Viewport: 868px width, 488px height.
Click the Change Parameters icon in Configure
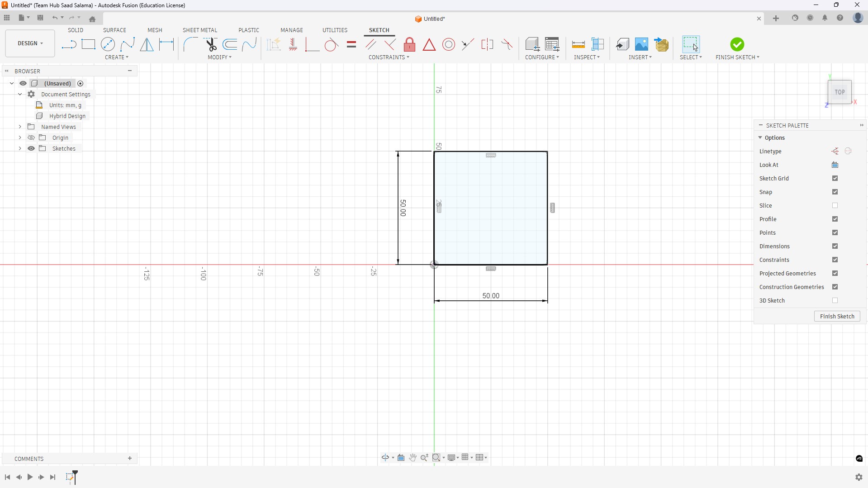tap(552, 44)
